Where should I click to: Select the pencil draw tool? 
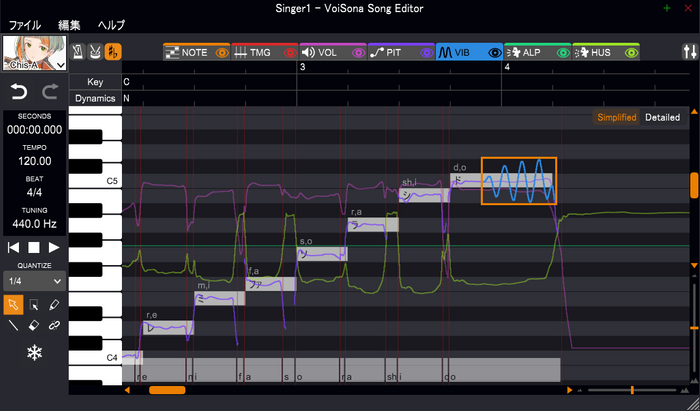pos(55,303)
